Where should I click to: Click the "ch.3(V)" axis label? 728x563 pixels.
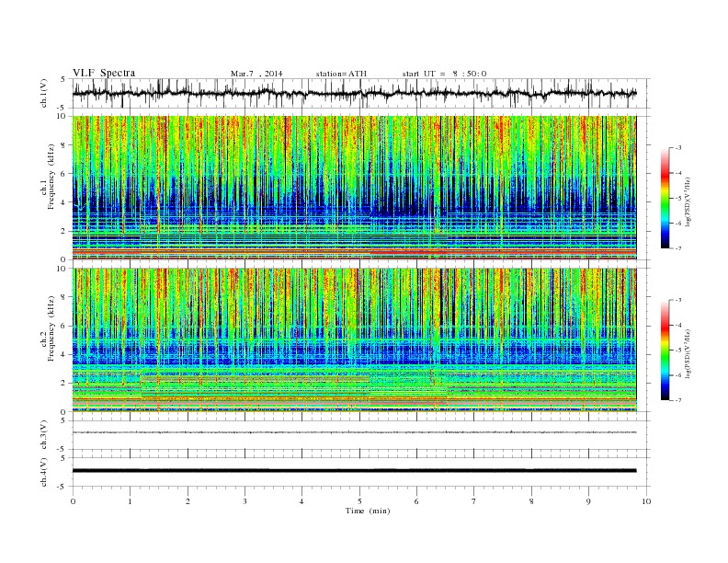(44, 435)
